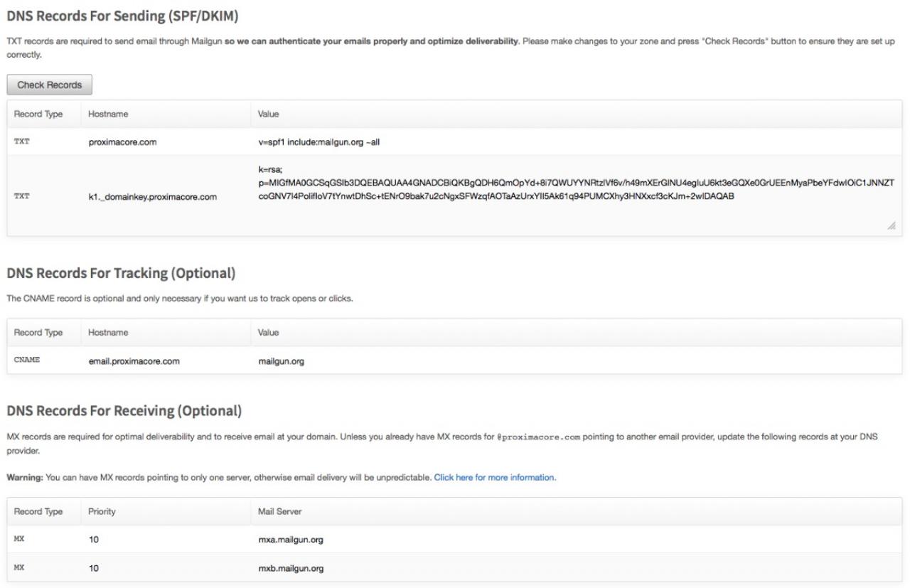910x588 pixels.
Task: Click the Priority column header
Action: point(102,511)
